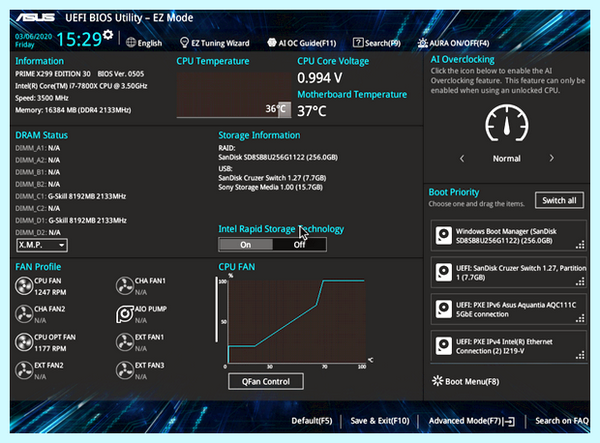
Task: Click the CPU fan percentage vertical bar
Action: [x=217, y=309]
